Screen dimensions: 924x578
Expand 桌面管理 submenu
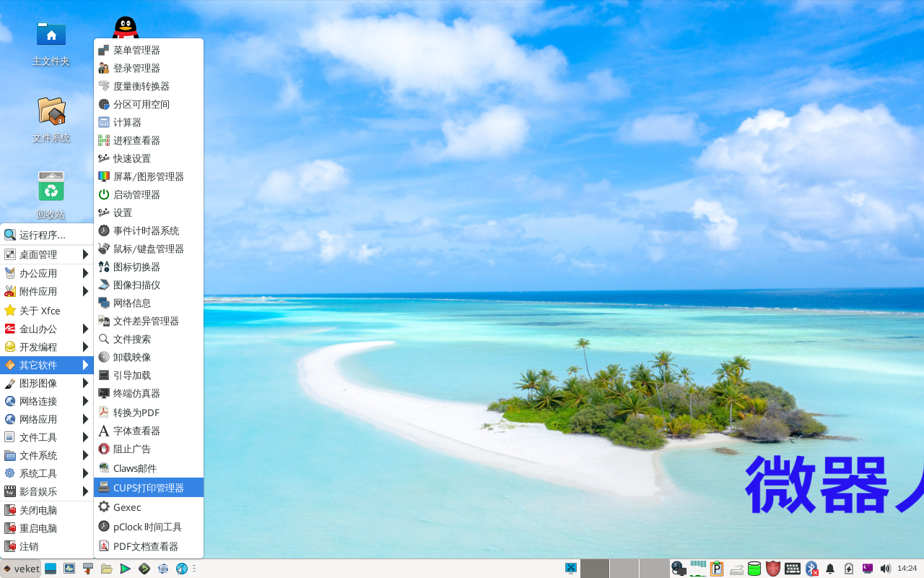47,254
